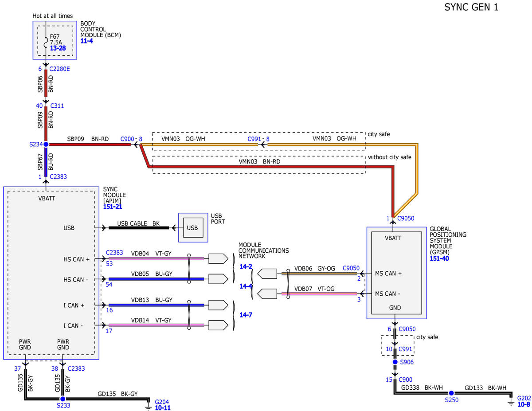Click the I CAN - pin label

73,326
